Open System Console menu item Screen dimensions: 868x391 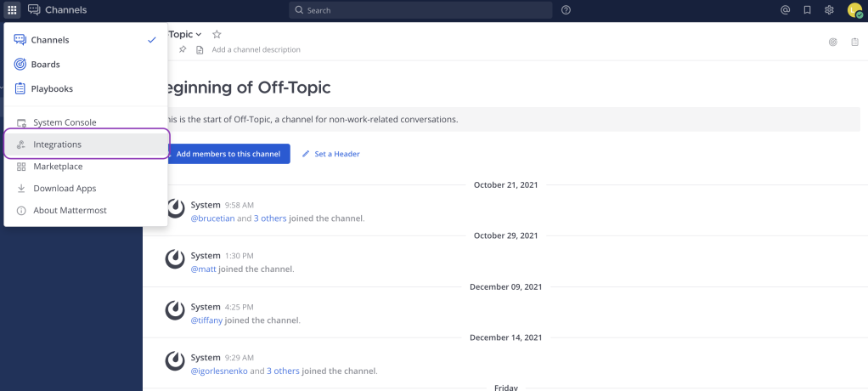86,122
